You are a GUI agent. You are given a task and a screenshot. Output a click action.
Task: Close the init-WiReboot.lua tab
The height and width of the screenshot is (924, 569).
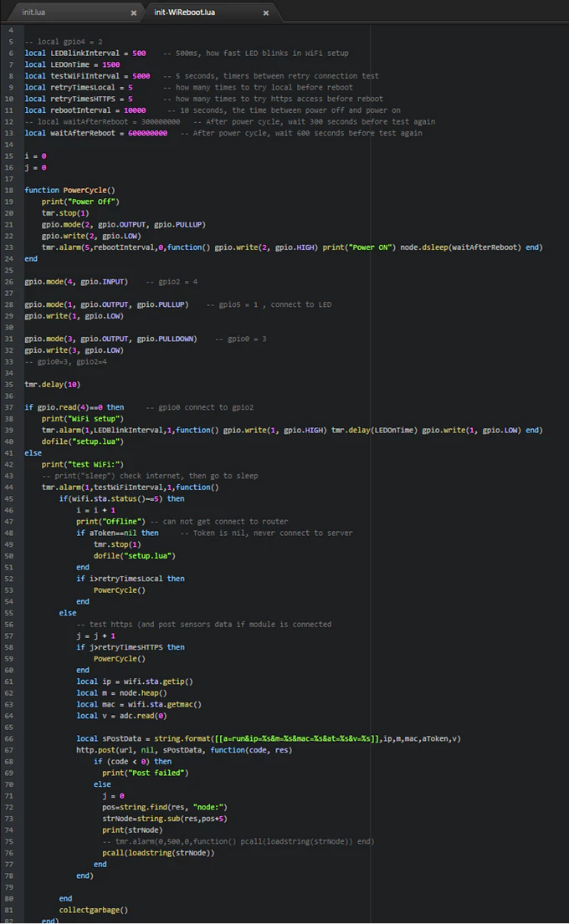[x=266, y=13]
